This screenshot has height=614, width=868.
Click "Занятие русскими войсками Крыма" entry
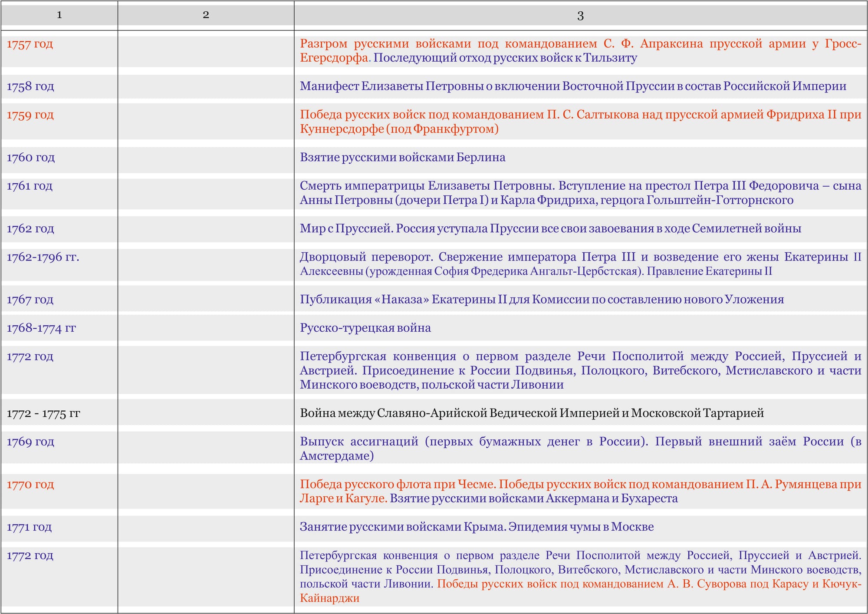click(477, 527)
